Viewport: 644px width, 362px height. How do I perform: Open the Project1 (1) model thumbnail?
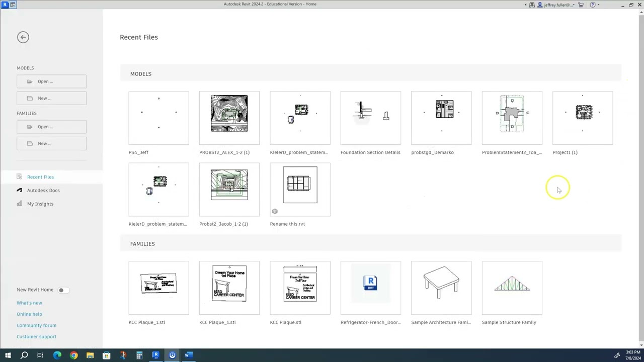(x=583, y=118)
